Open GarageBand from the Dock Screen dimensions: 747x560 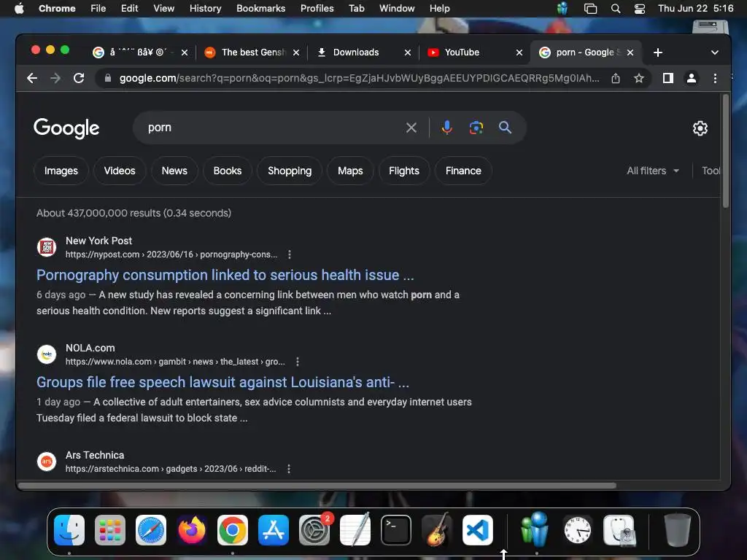(437, 530)
